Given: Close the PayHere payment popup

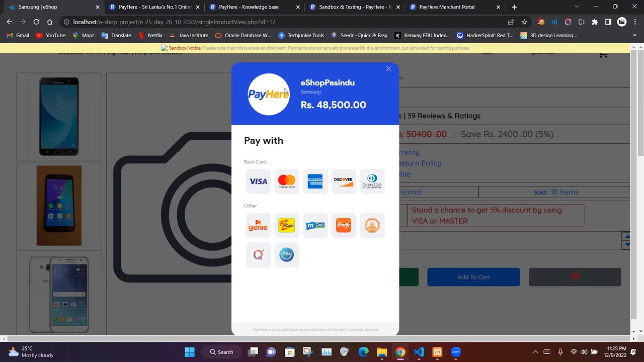Looking at the screenshot, I should pyautogui.click(x=388, y=69).
